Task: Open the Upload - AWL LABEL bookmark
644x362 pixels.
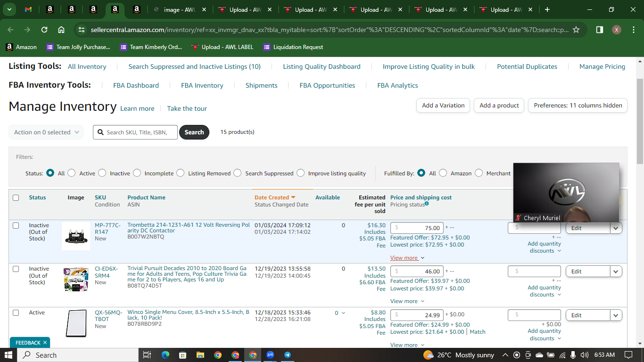Action: 223,47
